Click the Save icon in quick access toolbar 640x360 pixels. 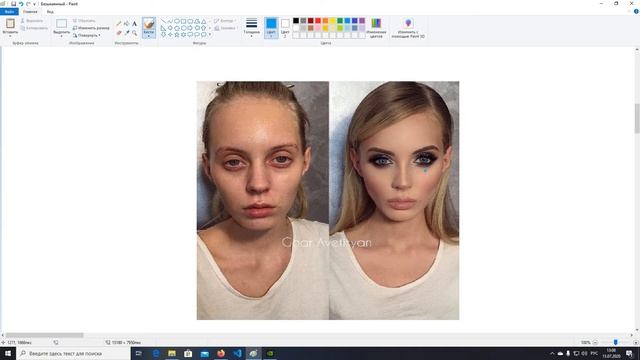pyautogui.click(x=13, y=4)
